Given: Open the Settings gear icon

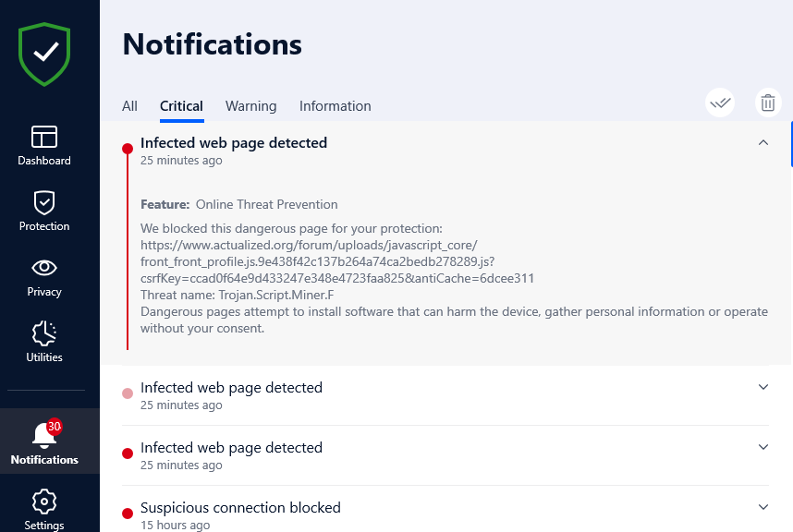Looking at the screenshot, I should (x=44, y=502).
